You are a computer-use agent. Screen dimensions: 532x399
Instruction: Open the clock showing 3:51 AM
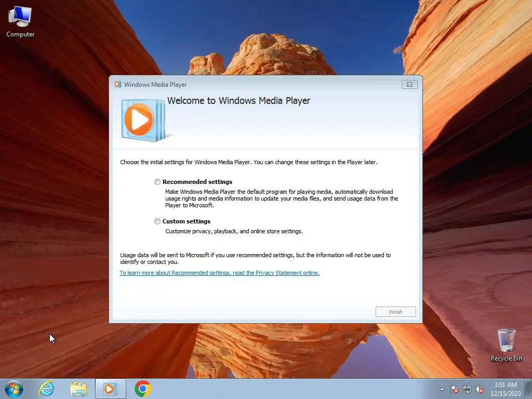pos(506,389)
